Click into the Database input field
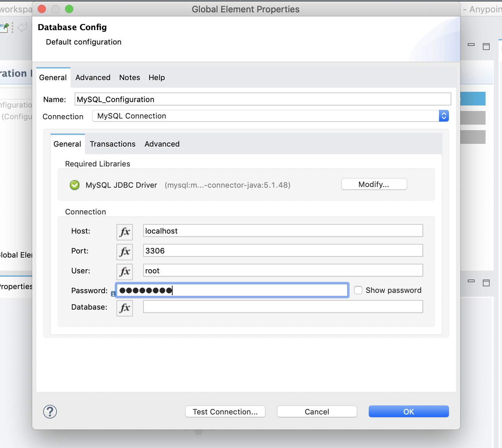The width and height of the screenshot is (502, 448). pos(283,307)
